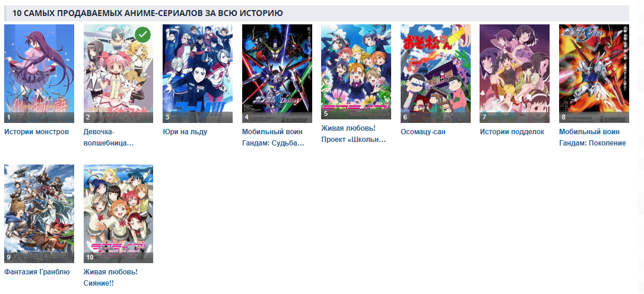Open the Gundam Seed poster ranked 8
644x294 pixels.
tap(594, 74)
